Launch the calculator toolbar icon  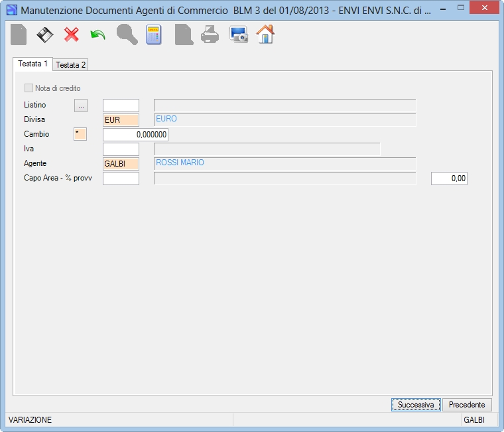(x=154, y=35)
